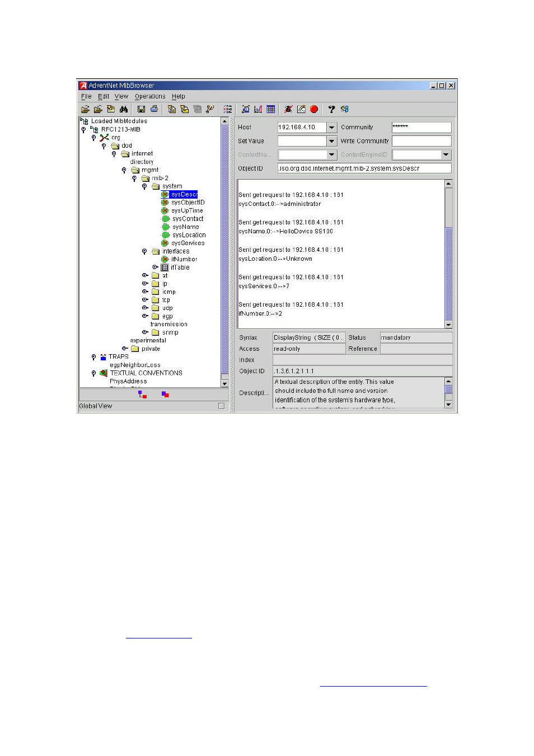Click the question mark Help icon
Screen dimensions: 534x756
[x=331, y=109]
